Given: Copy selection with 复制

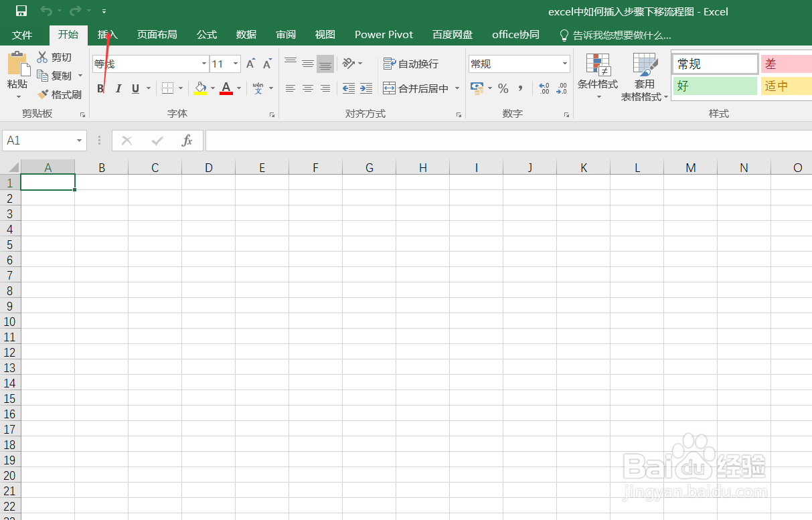Looking at the screenshot, I should click(x=54, y=76).
